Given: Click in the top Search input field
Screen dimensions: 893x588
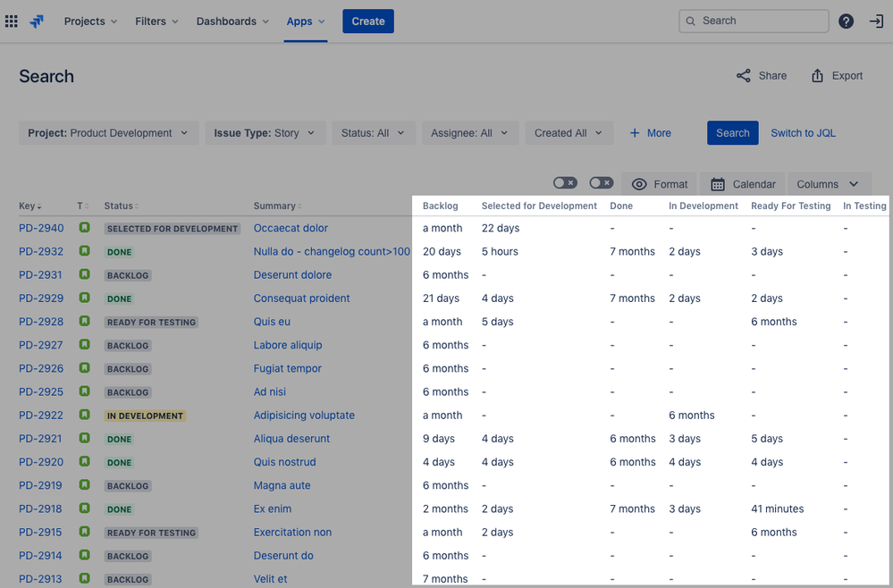Looking at the screenshot, I should tap(754, 21).
